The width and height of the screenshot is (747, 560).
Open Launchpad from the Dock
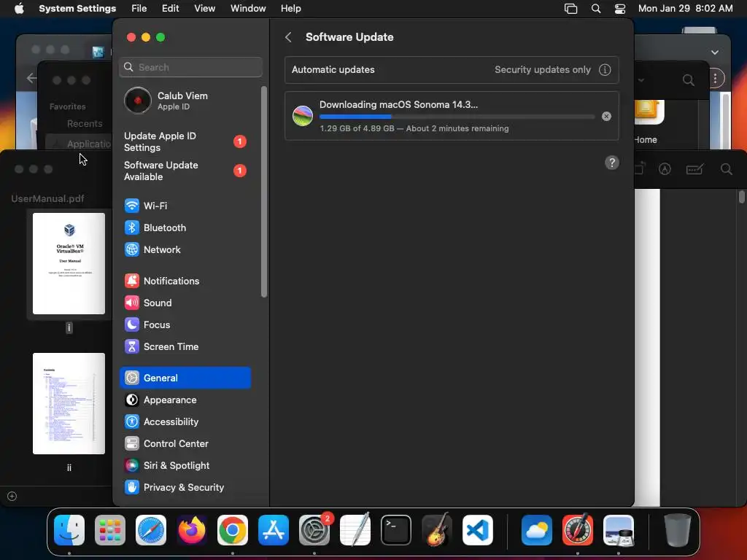coord(110,530)
